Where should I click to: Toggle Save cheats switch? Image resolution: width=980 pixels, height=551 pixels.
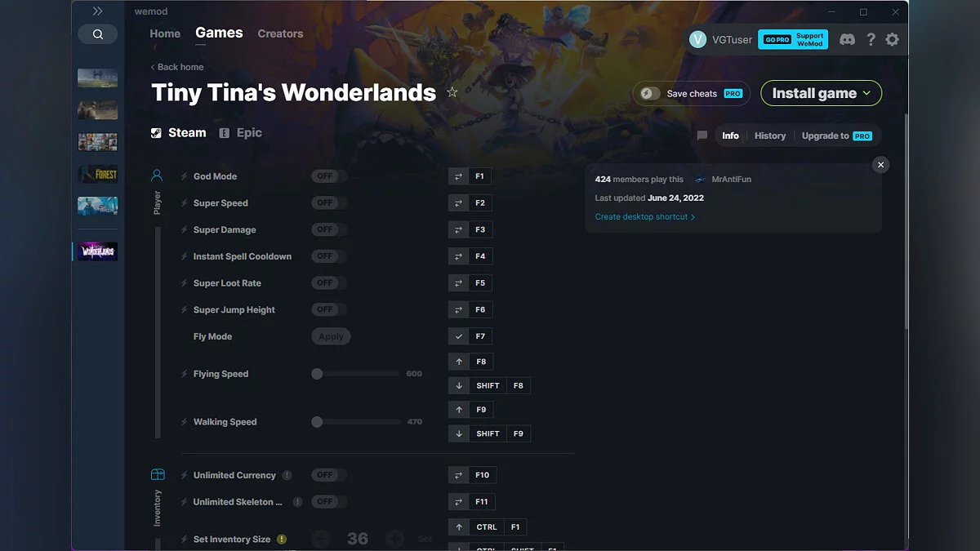650,93
